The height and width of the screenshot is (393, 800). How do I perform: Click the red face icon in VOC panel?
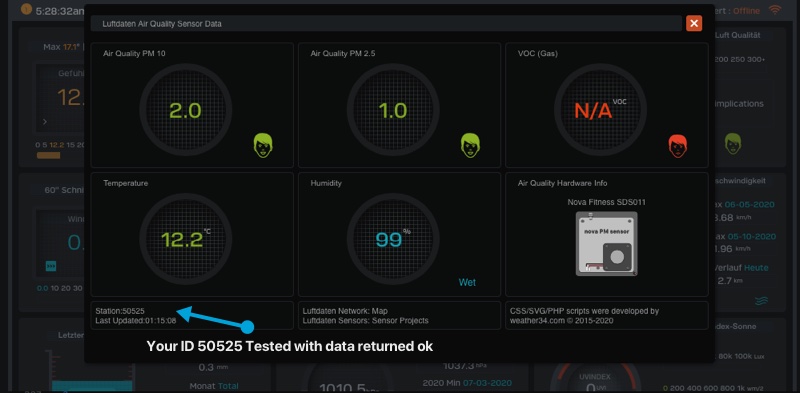point(678,146)
